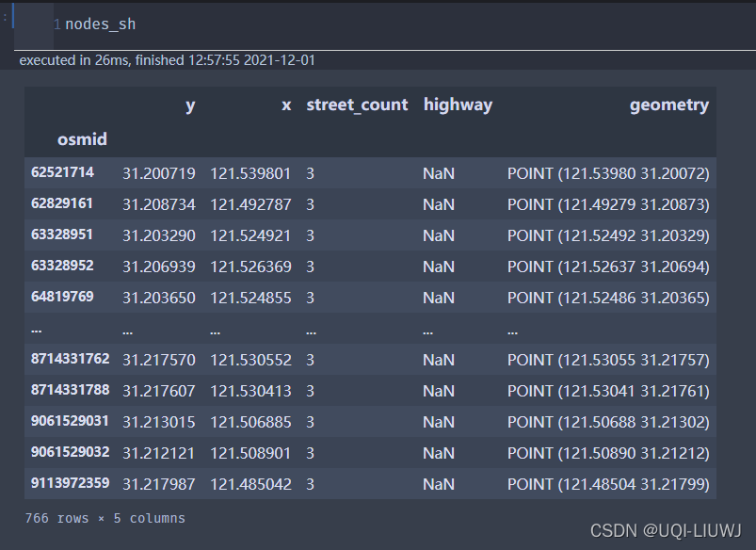This screenshot has width=756, height=550.
Task: Click street_count 3 in row 9061529031
Action: point(310,422)
